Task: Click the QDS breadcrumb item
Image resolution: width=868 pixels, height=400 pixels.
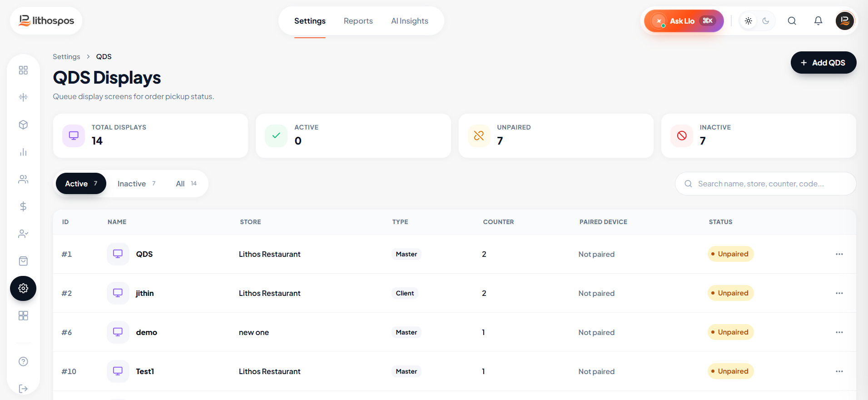Action: (104, 57)
